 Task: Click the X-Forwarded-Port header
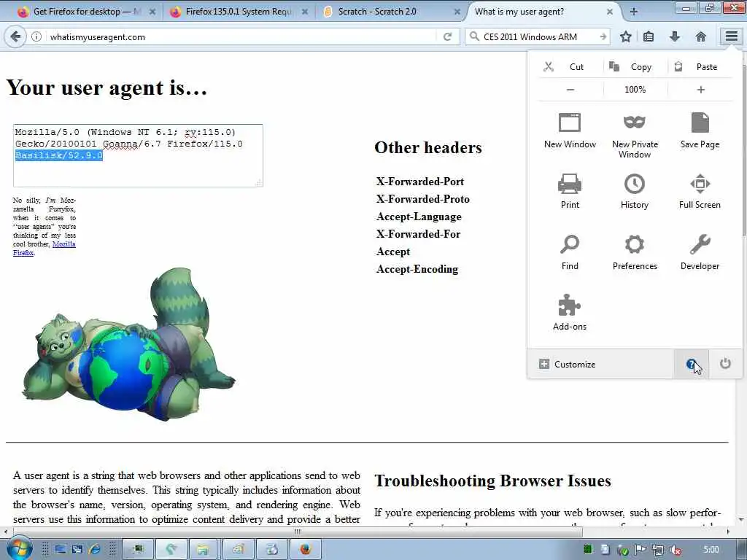tap(419, 182)
